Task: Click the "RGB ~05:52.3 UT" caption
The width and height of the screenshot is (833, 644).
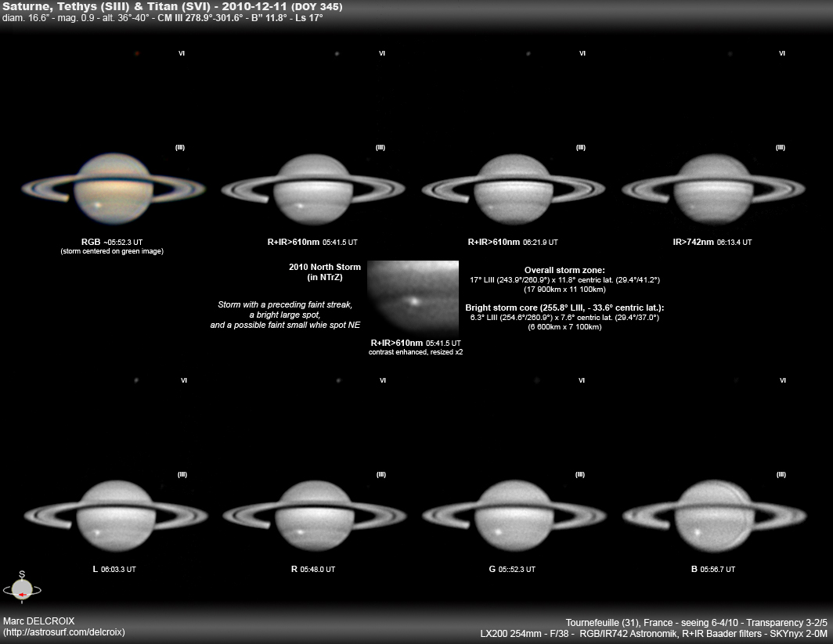Action: [111, 242]
